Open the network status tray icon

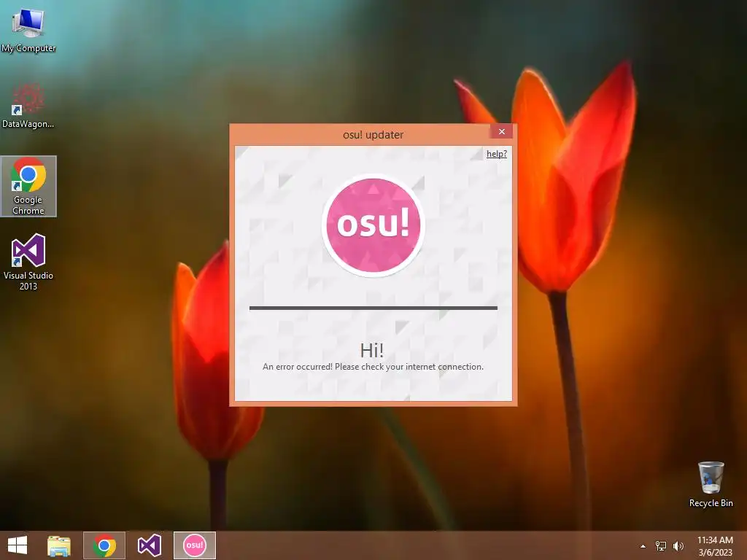tap(661, 546)
